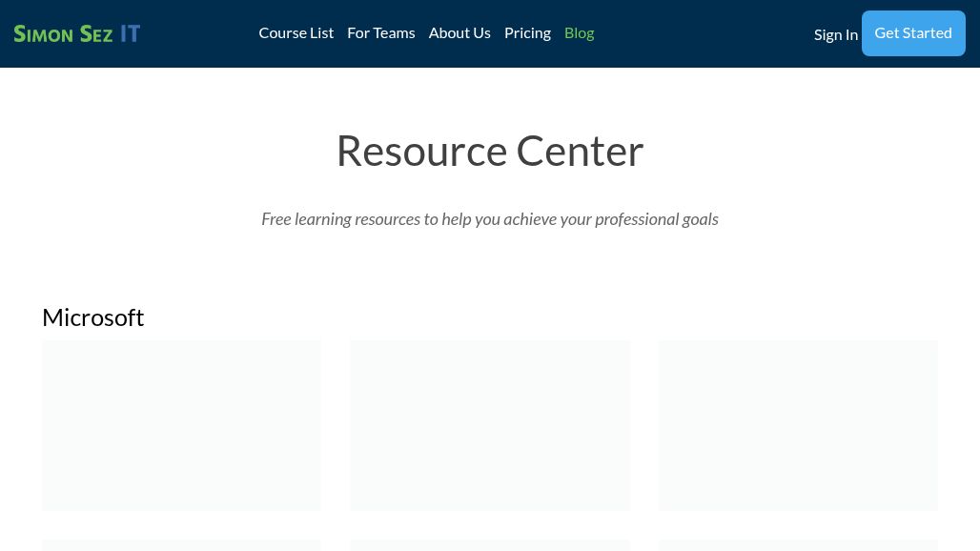Viewport: 980px width, 551px height.
Task: Click the bottom-left resource card
Action: pos(181,547)
